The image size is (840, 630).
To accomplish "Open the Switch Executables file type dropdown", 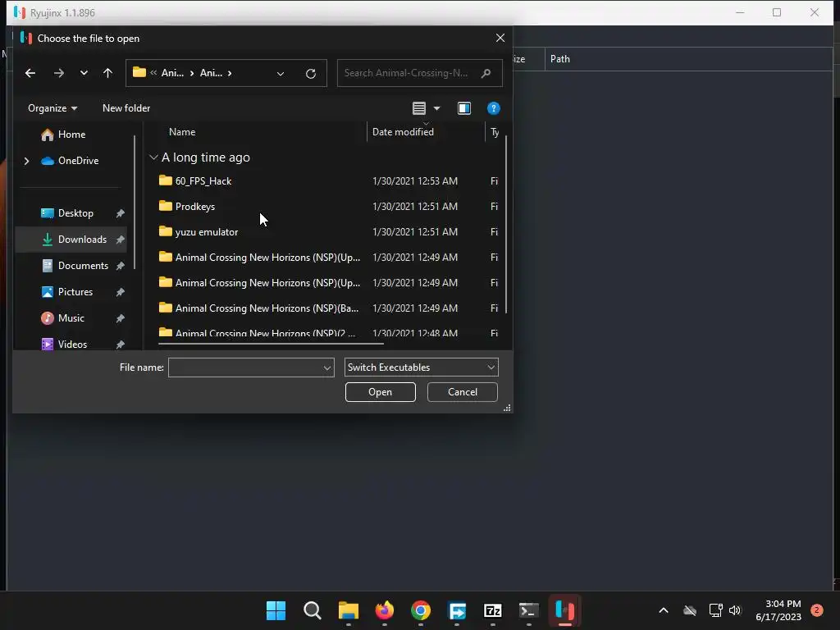I will 421,367.
